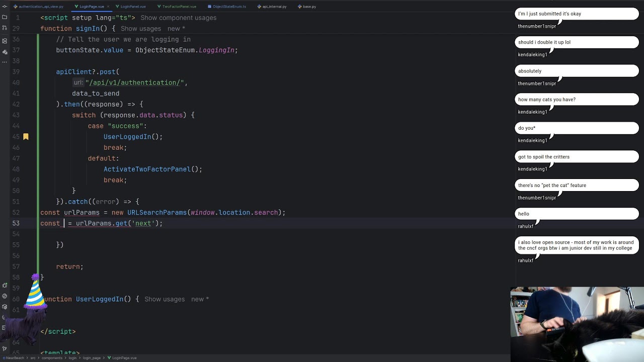Screen dimensions: 644x362
Task: Open the Project folder tool window
Action: coord(5,17)
